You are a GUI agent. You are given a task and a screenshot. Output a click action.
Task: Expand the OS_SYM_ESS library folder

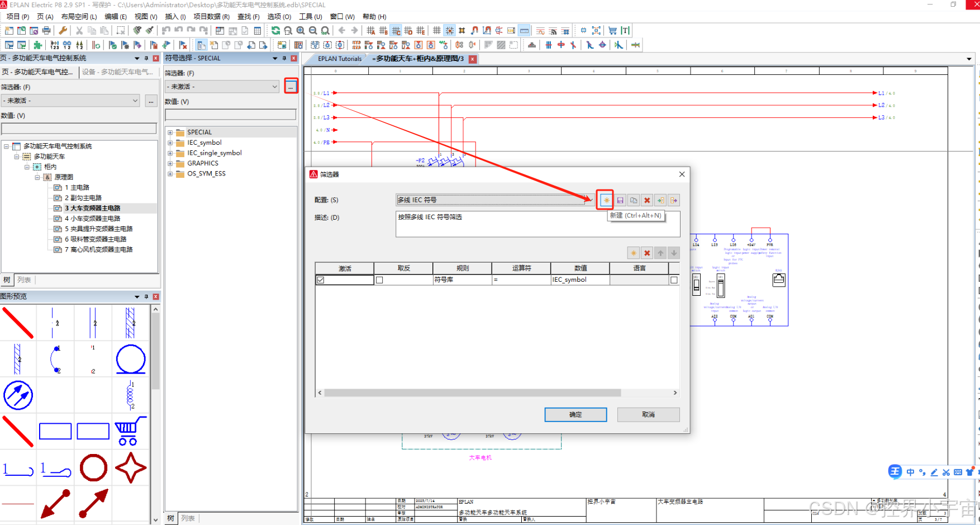pyautogui.click(x=170, y=174)
